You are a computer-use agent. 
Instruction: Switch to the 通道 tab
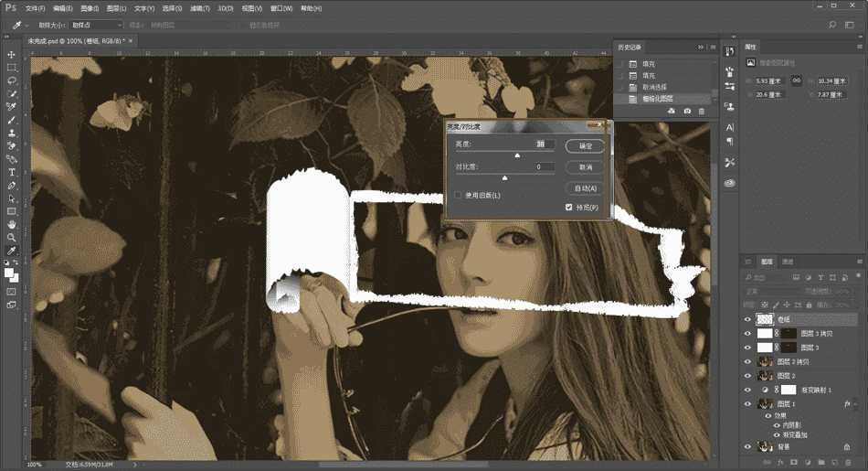pyautogui.click(x=787, y=262)
